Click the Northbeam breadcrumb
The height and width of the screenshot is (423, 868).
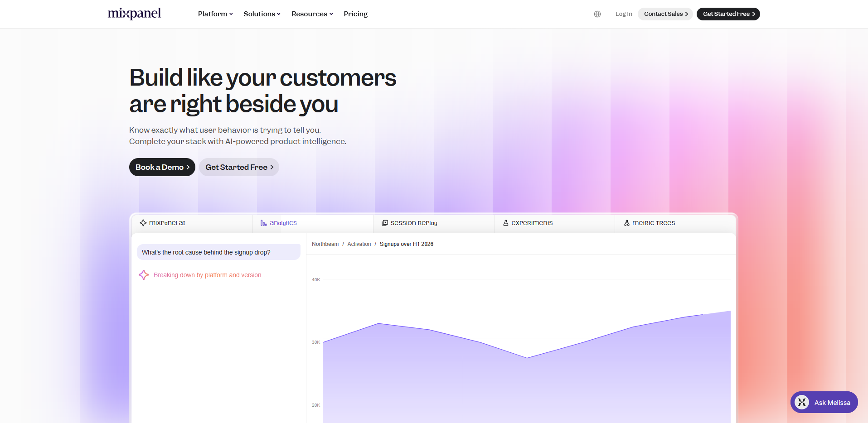[325, 244]
